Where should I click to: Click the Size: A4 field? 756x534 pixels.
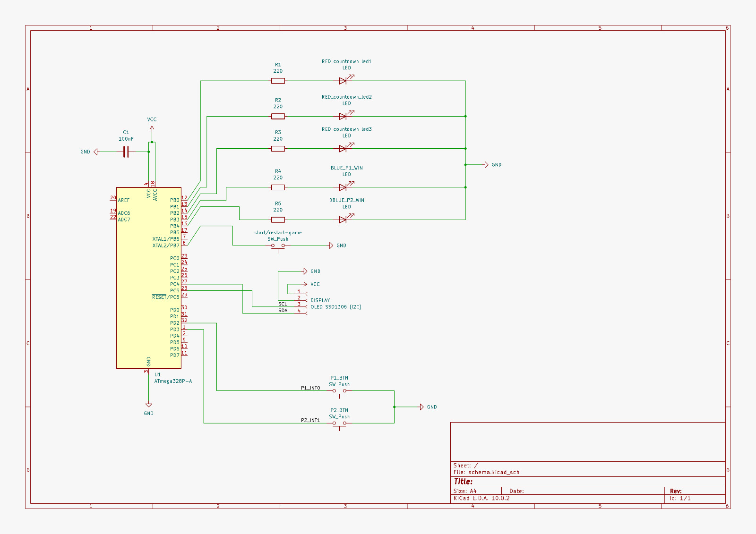pyautogui.click(x=465, y=491)
